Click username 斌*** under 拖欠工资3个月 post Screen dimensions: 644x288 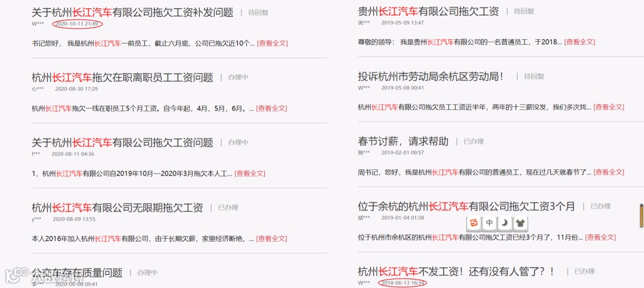coord(364,218)
